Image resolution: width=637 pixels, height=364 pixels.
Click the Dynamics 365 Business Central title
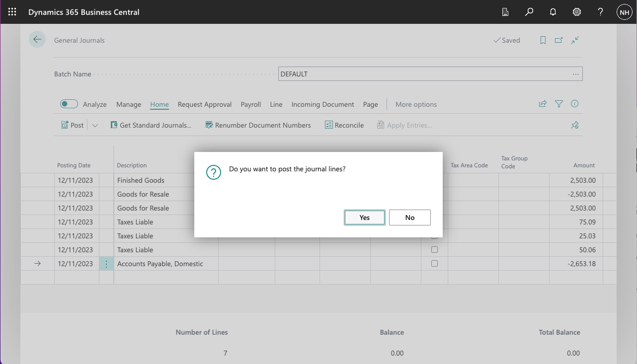[x=84, y=12]
